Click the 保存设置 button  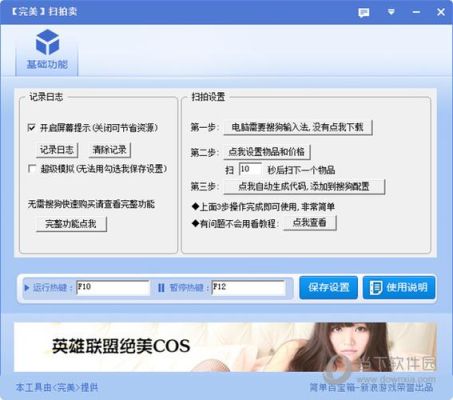(x=328, y=287)
